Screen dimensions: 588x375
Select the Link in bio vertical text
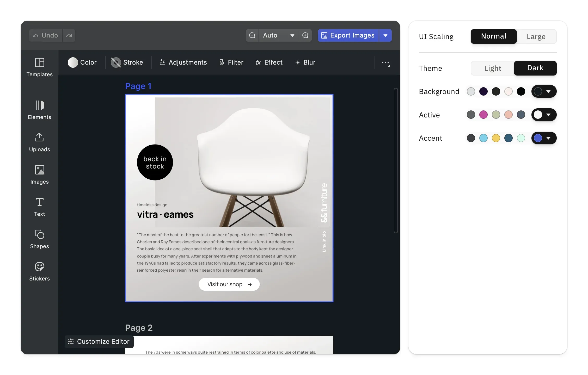click(324, 242)
